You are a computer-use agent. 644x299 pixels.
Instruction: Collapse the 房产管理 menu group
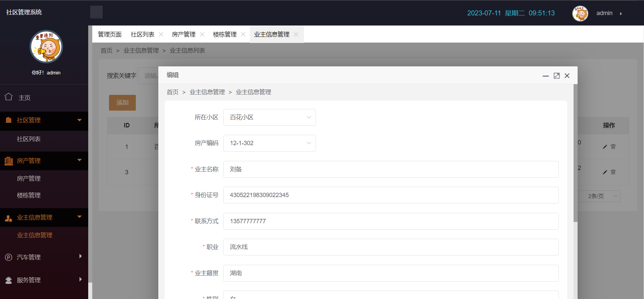pos(79,160)
